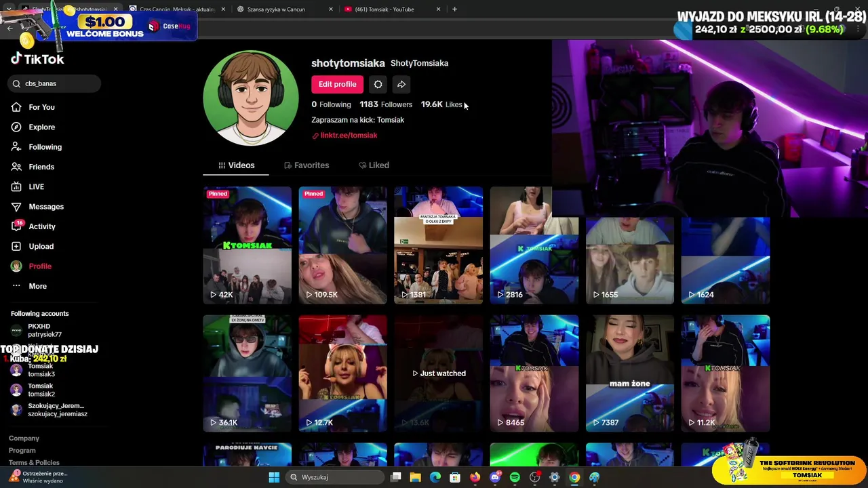
Task: Click Program footer link
Action: coord(22,451)
